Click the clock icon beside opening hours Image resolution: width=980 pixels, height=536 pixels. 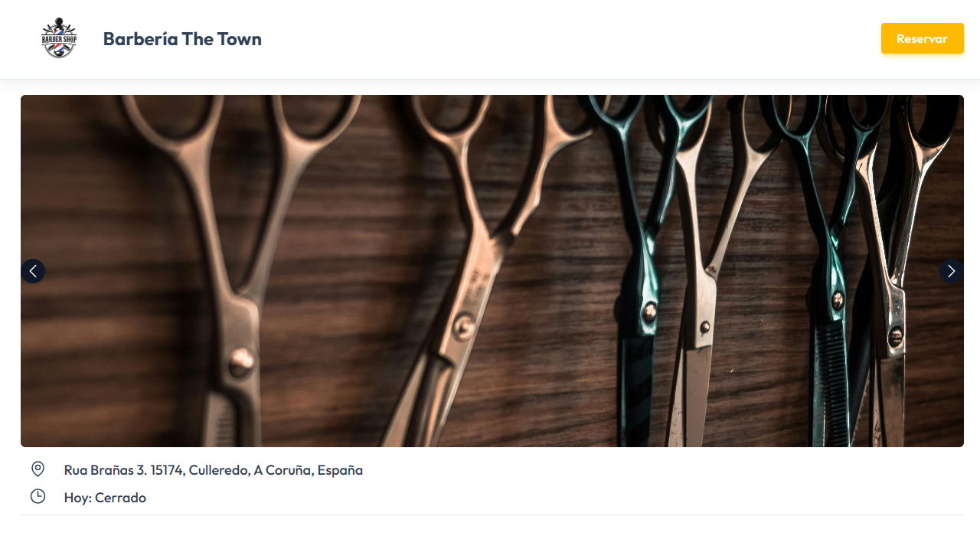(x=38, y=497)
